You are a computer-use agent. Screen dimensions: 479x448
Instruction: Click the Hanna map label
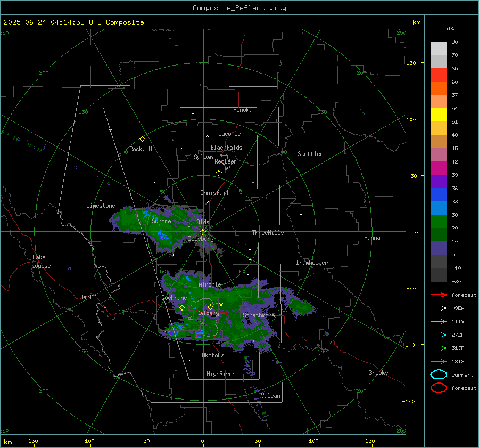click(372, 238)
